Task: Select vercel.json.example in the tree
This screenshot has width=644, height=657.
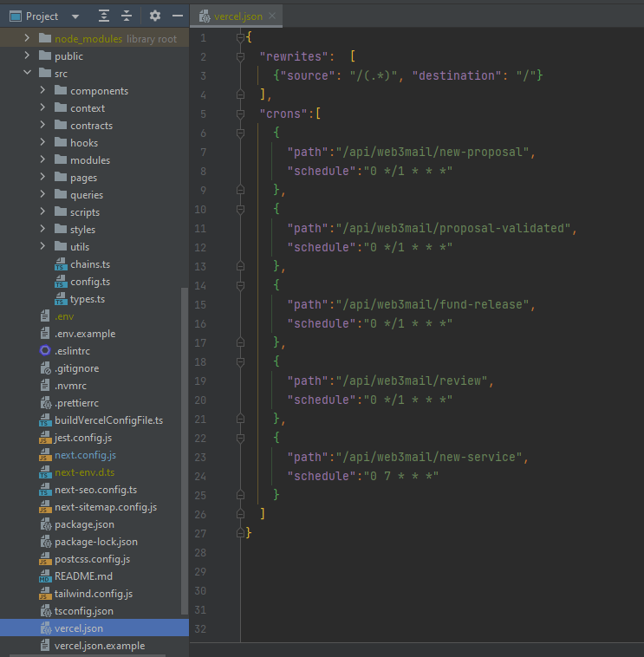Action: click(x=99, y=646)
